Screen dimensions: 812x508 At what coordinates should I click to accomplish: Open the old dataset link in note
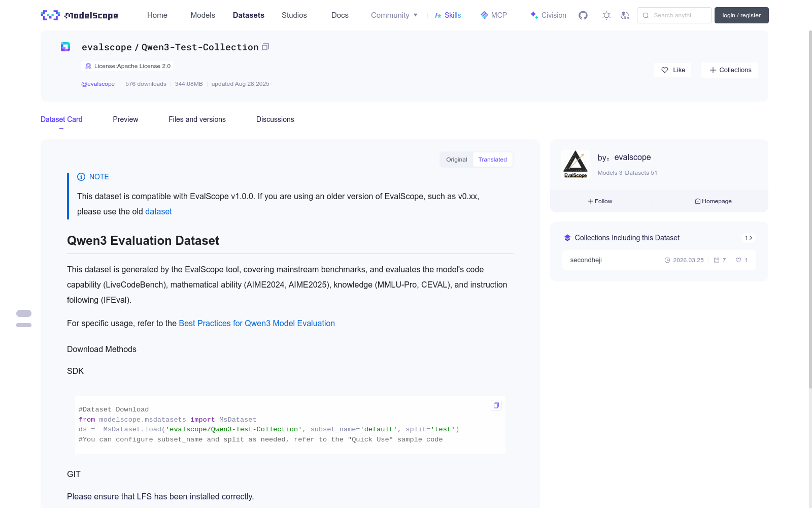(x=158, y=211)
